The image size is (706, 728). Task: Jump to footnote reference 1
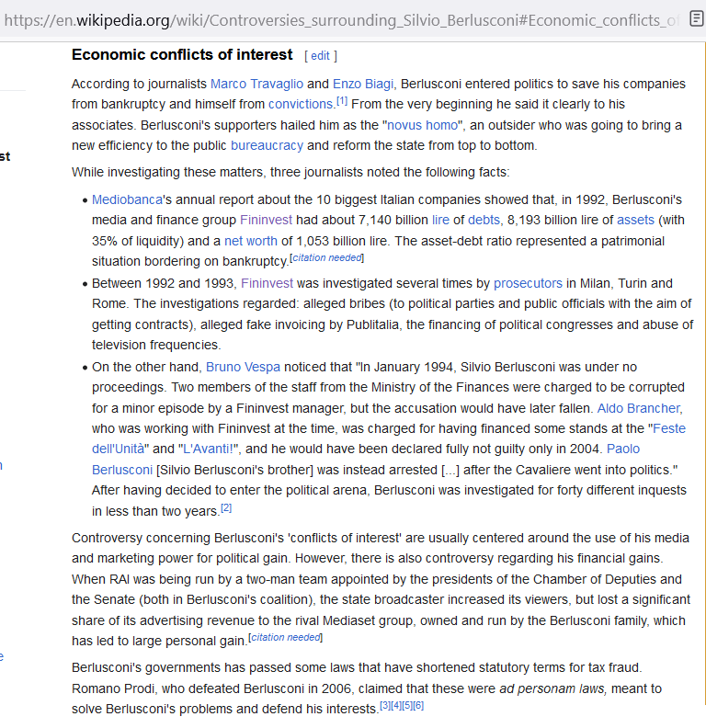pyautogui.click(x=342, y=100)
